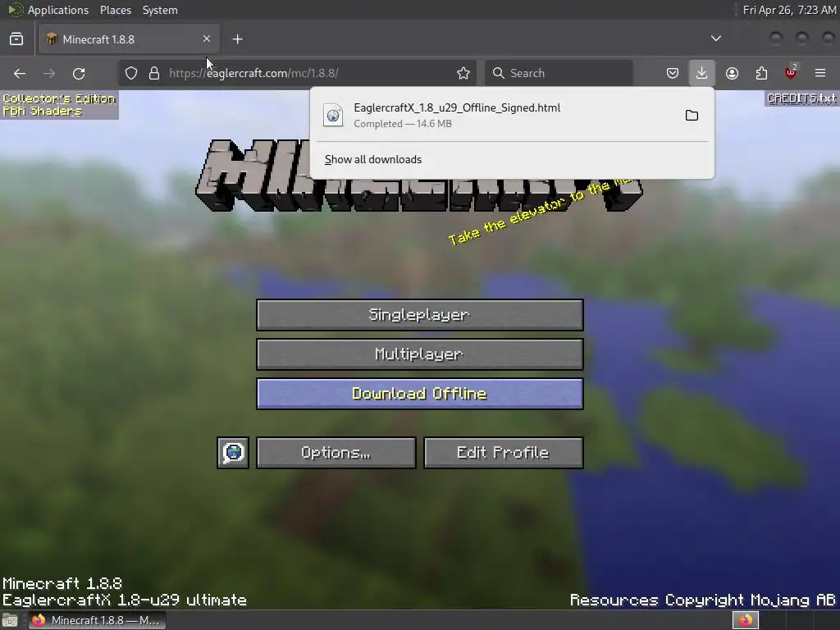Image resolution: width=840 pixels, height=630 pixels.
Task: Open the Places menu
Action: point(116,10)
